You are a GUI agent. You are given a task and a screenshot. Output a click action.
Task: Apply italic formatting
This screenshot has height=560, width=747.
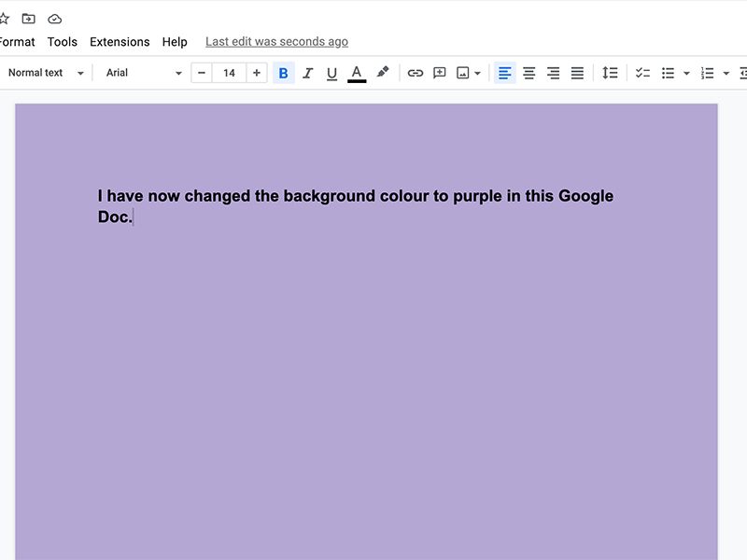click(x=307, y=73)
